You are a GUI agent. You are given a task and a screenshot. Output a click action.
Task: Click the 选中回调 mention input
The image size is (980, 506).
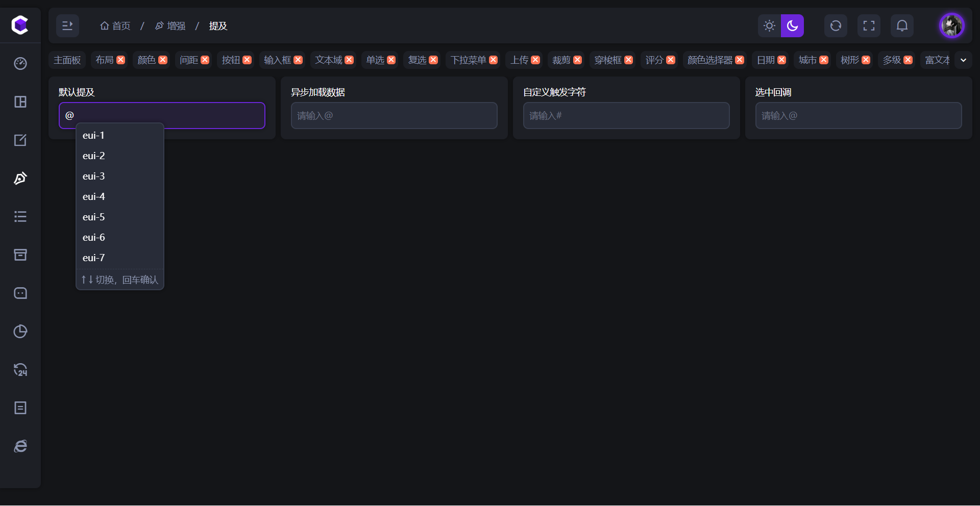(x=859, y=115)
